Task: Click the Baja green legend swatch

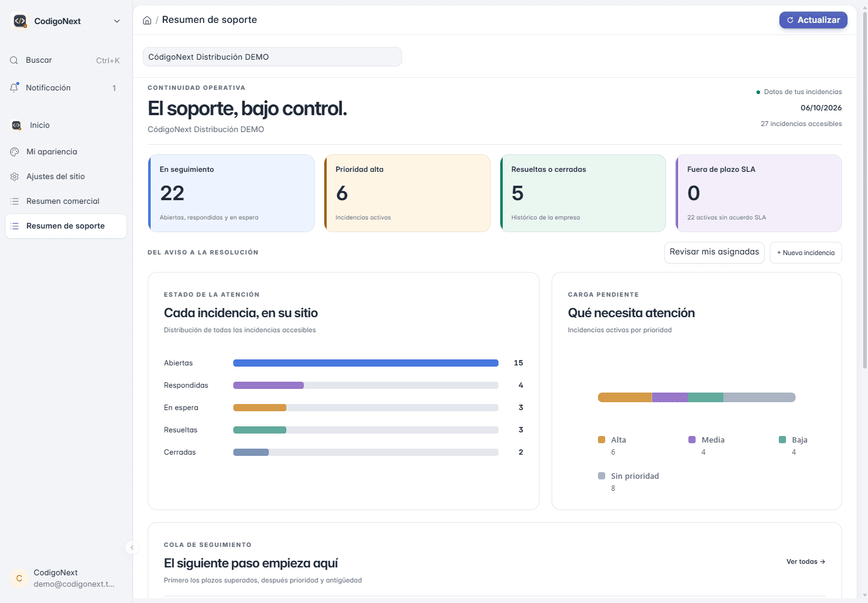Action: pos(782,440)
